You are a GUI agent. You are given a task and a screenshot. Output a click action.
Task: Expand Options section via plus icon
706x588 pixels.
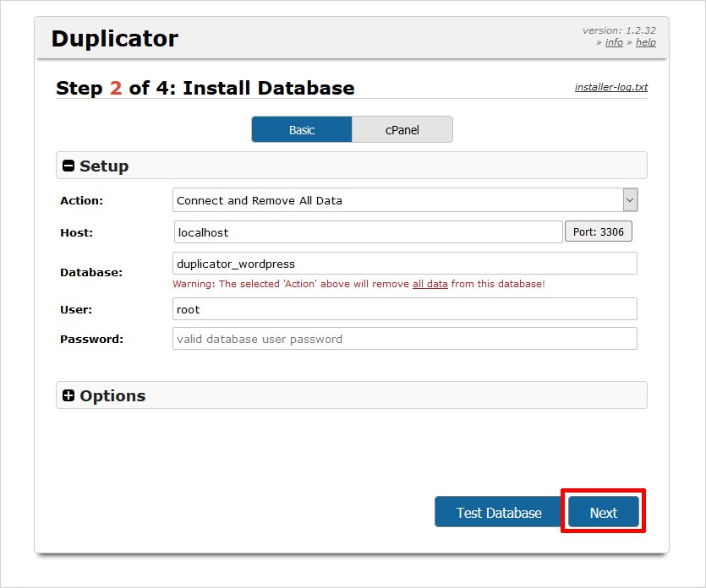pos(69,395)
